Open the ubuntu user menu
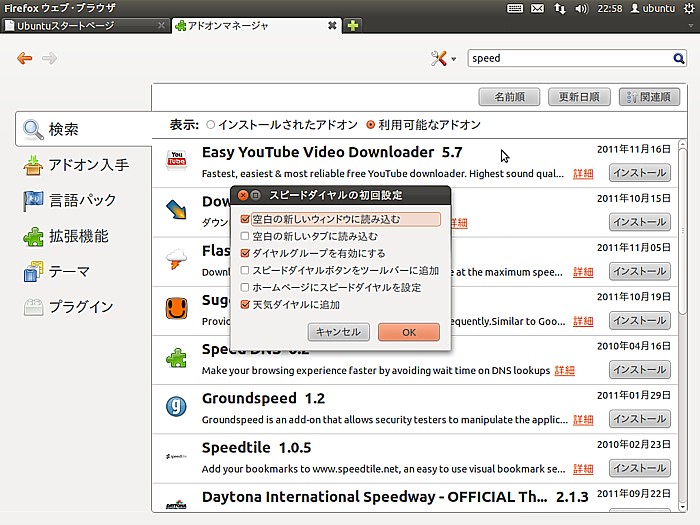This screenshot has height=525, width=700. [x=653, y=8]
